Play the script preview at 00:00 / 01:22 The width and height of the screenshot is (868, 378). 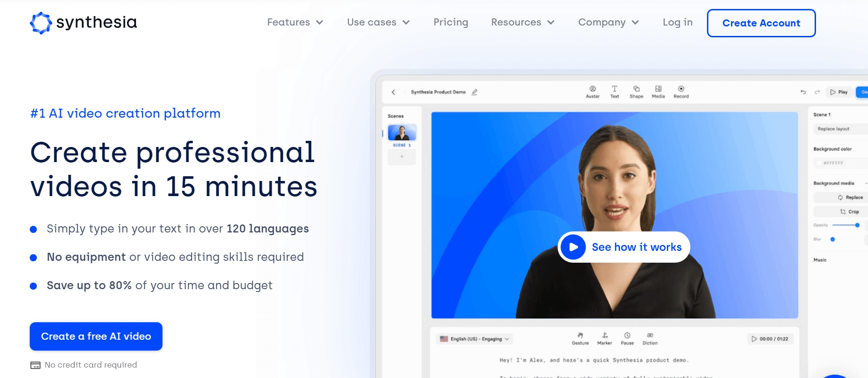(770, 339)
